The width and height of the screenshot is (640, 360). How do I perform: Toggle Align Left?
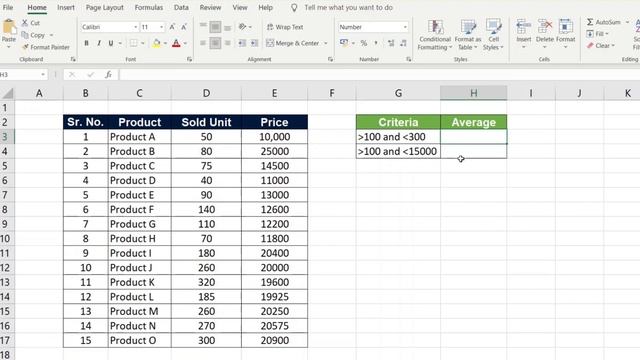tap(203, 43)
